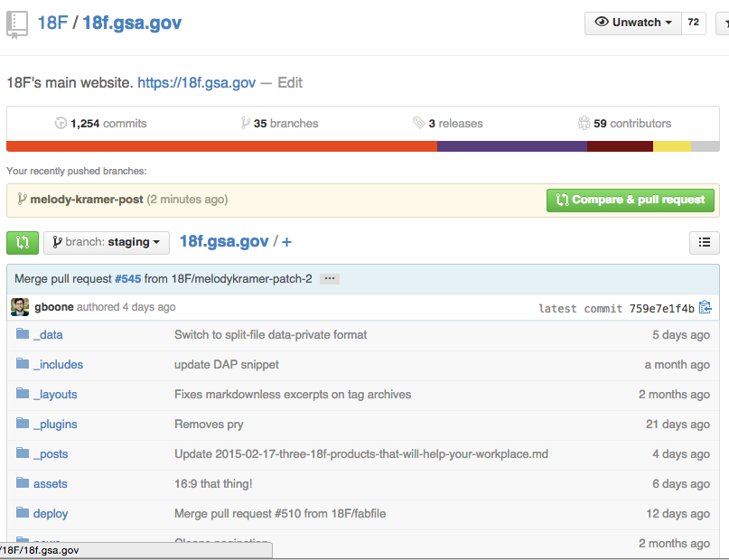Click the _posts folder icon
The height and width of the screenshot is (560, 729).
click(23, 453)
